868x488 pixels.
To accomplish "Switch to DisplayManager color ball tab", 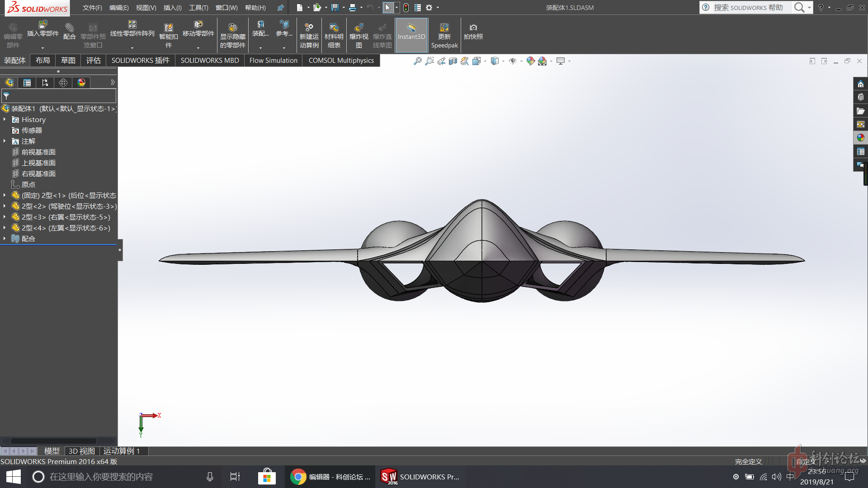I will tap(81, 82).
